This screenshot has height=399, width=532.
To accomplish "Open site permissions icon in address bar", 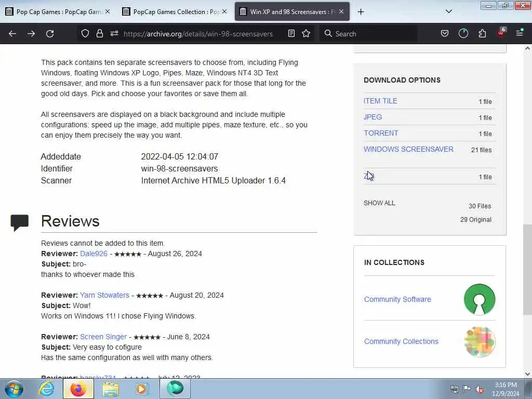I will [x=114, y=33].
